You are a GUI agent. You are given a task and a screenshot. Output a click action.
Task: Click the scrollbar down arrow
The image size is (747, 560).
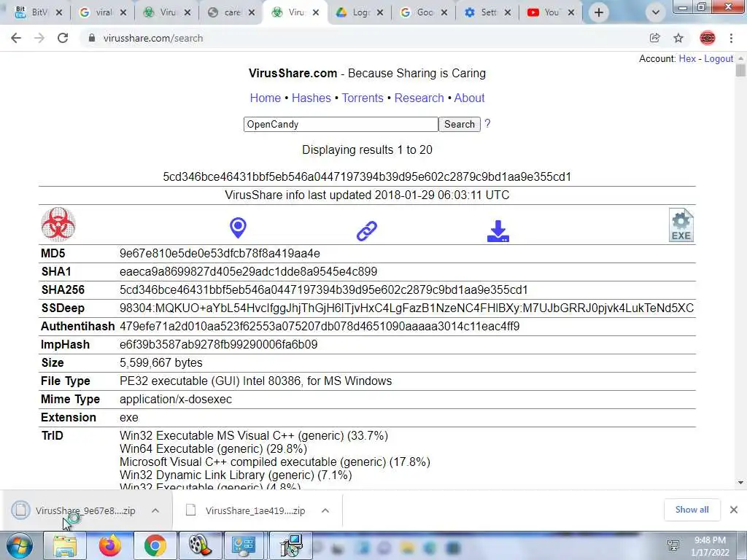coord(740,483)
